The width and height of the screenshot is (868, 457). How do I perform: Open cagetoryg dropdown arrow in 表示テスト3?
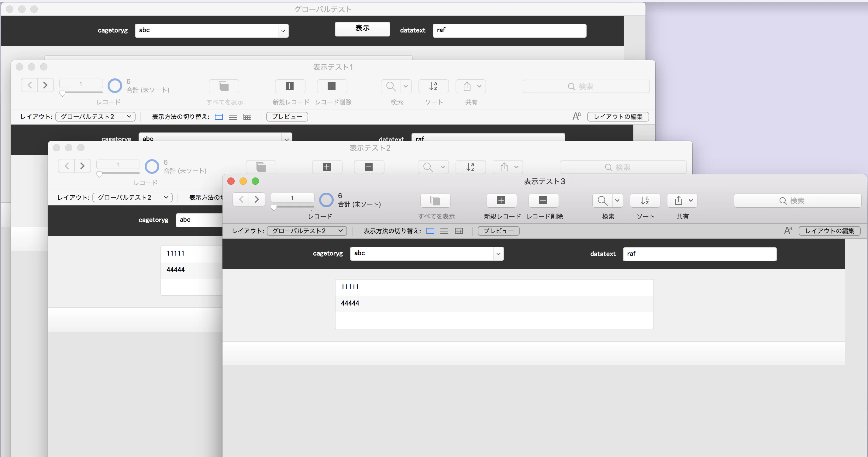(498, 254)
